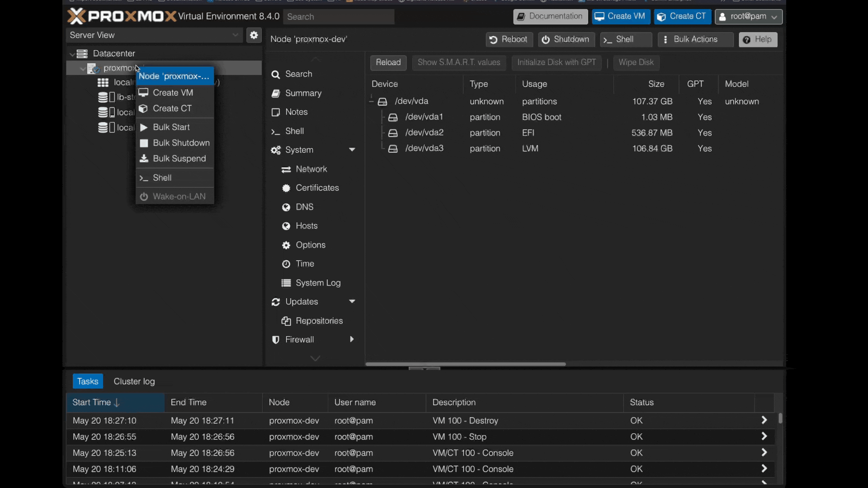The width and height of the screenshot is (868, 488).
Task: Click Summary book icon
Action: pos(275,94)
